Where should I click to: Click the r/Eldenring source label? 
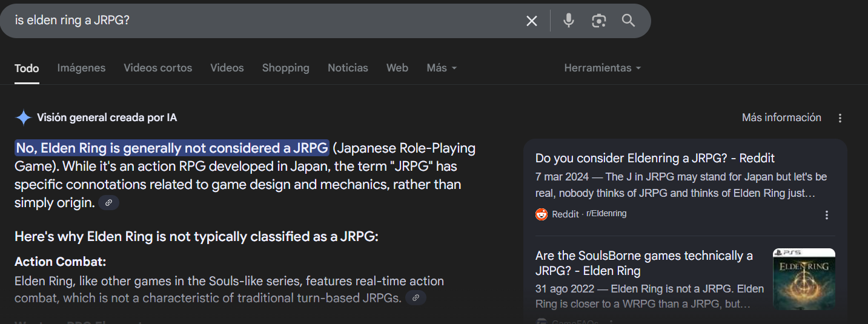pos(606,214)
